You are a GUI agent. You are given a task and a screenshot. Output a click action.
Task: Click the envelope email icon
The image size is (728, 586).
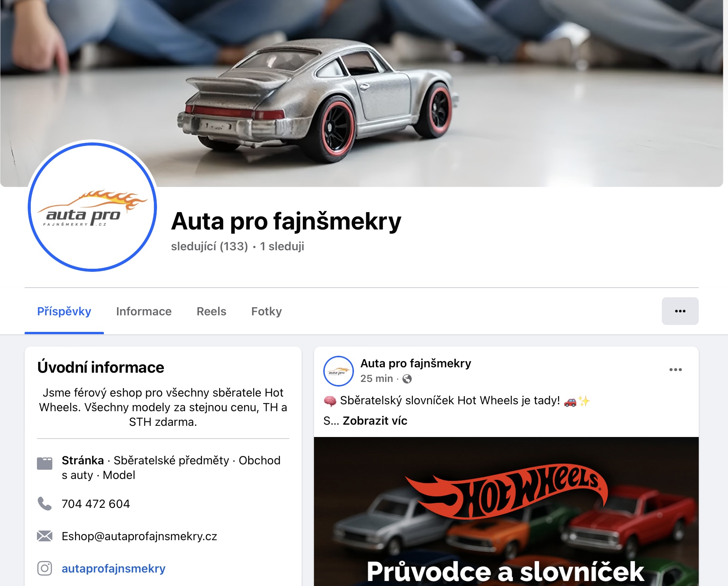45,536
